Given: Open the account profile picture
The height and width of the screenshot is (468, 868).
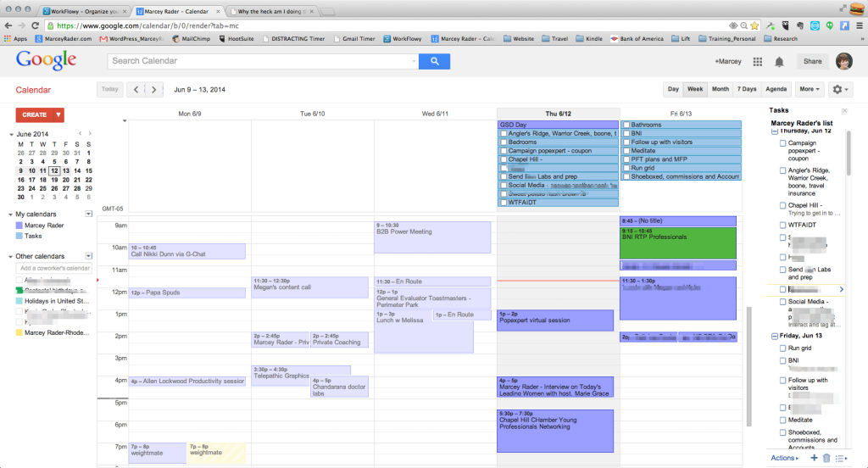Looking at the screenshot, I should (x=843, y=62).
